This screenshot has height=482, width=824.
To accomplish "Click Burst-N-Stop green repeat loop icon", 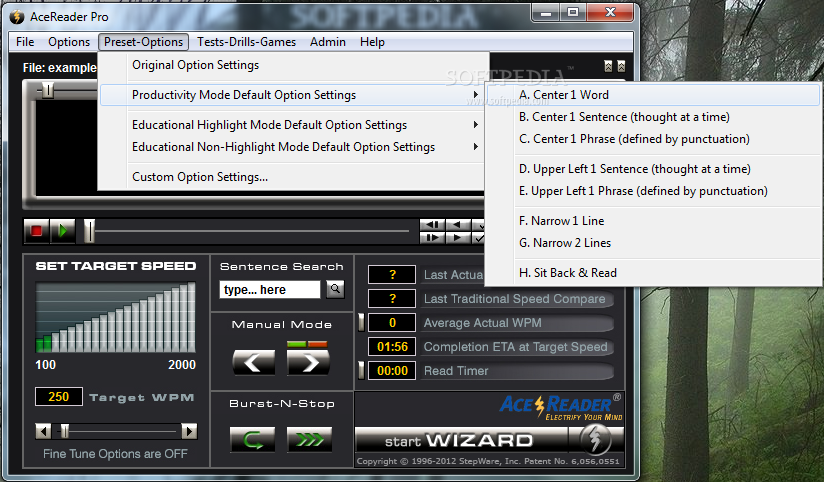I will click(x=253, y=439).
